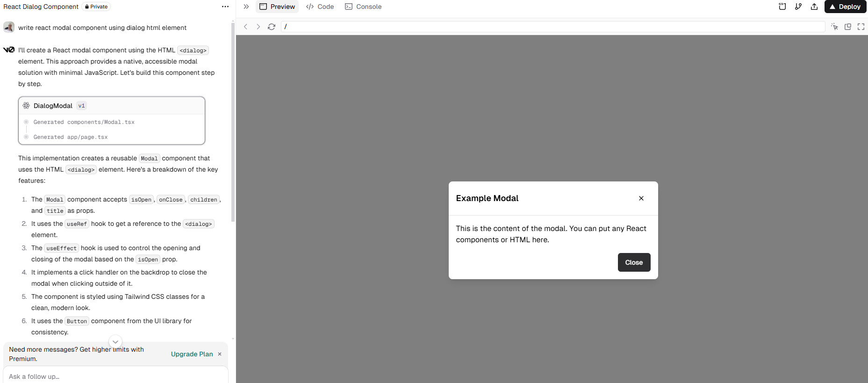Switch to the Preview tab
The image size is (868, 383).
[277, 7]
